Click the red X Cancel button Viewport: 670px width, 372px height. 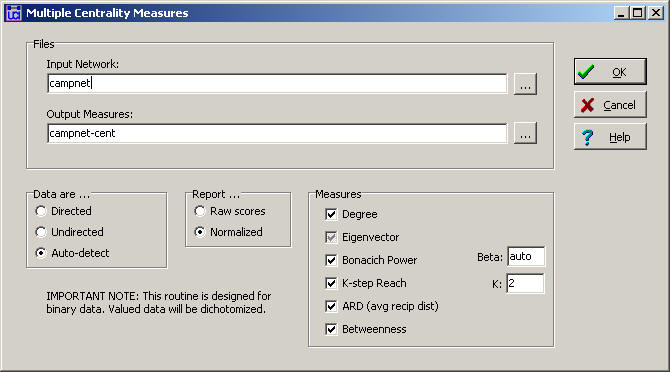pyautogui.click(x=610, y=105)
